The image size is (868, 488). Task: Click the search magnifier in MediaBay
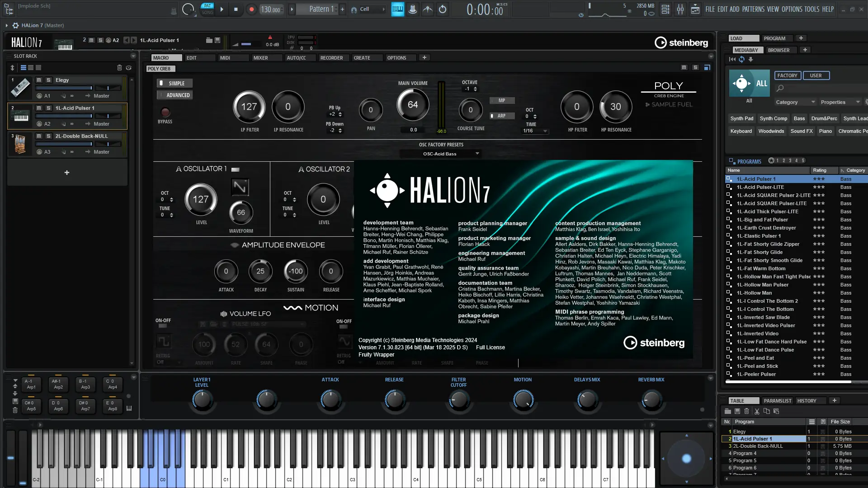[x=780, y=88]
